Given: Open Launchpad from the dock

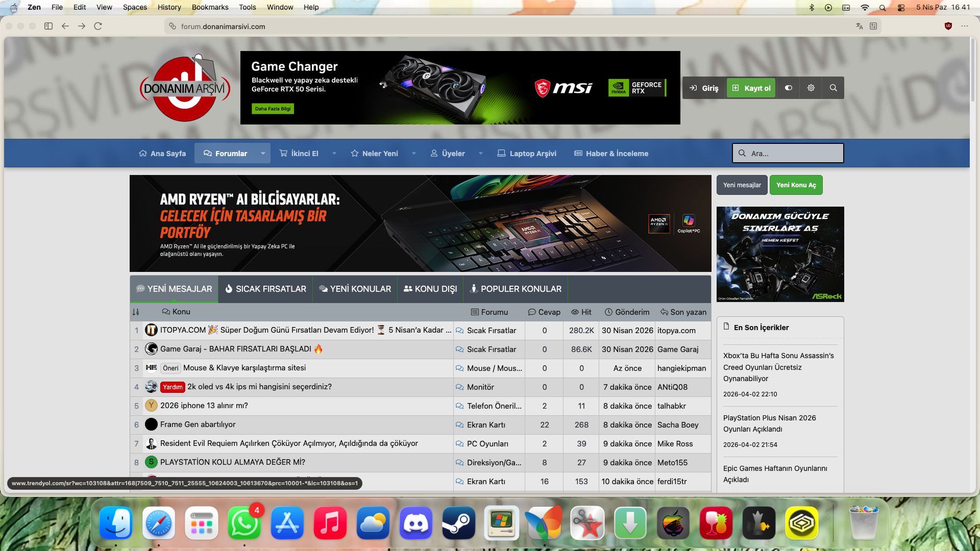Looking at the screenshot, I should pos(202,523).
